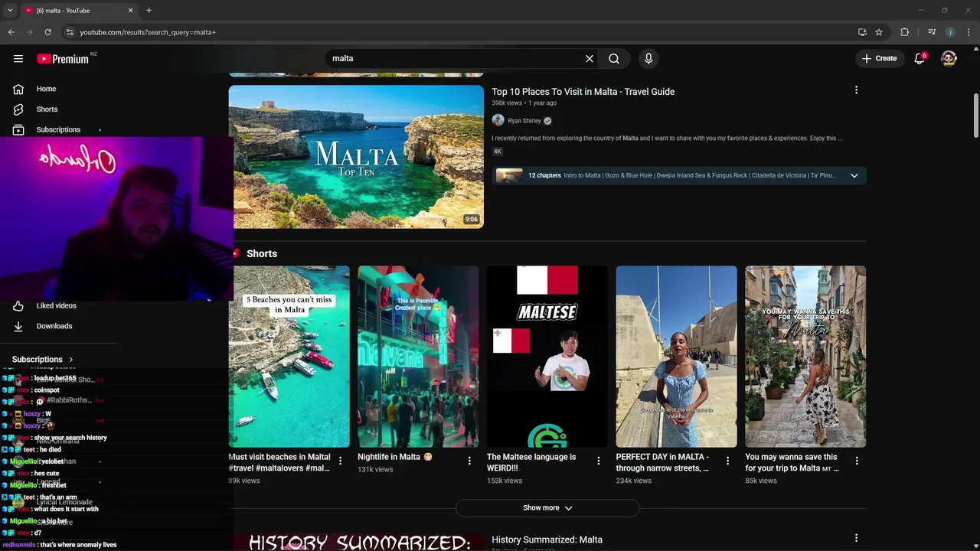Play the Nightlife in Malta short

(x=418, y=357)
